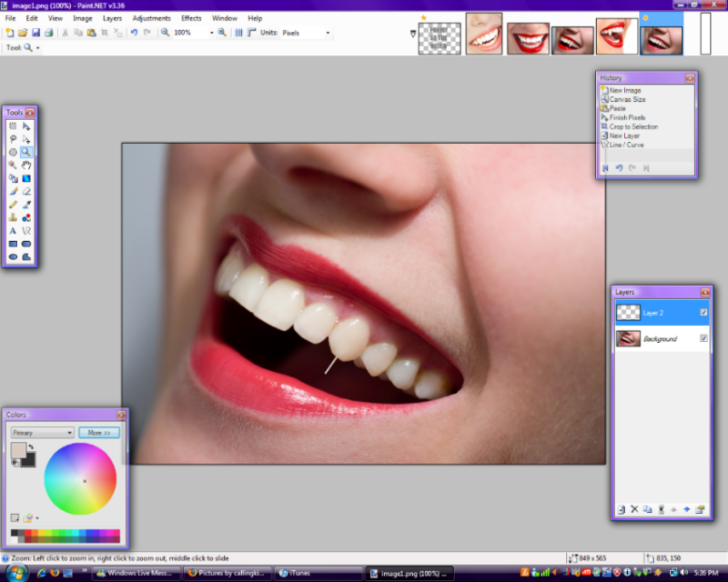Toggle Layer 2 visibility checkbox
728x582 pixels.
pyautogui.click(x=703, y=312)
